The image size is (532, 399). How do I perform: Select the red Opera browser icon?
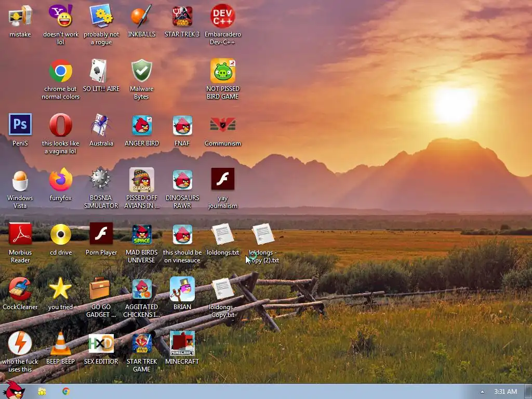pyautogui.click(x=60, y=125)
